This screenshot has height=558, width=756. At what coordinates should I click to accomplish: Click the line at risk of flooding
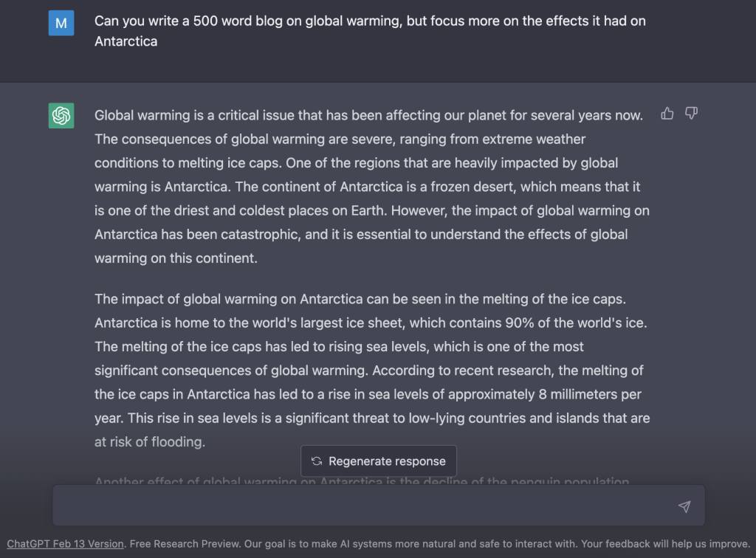pos(150,441)
